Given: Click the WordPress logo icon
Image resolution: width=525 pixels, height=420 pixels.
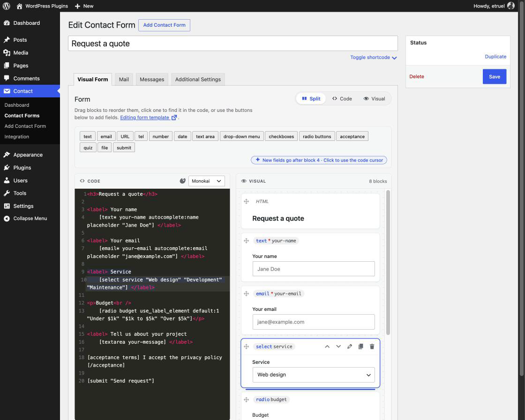Looking at the screenshot, I should [6, 6].
